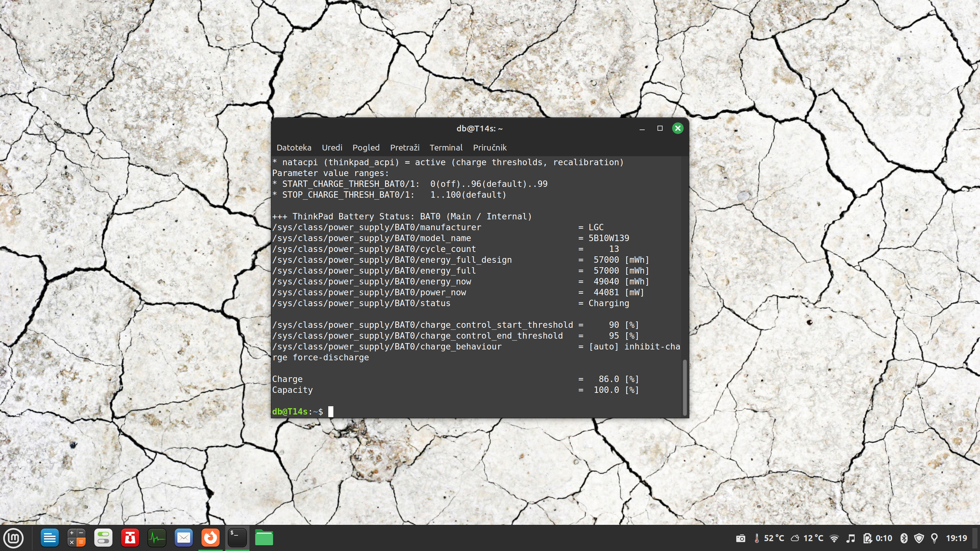This screenshot has width=980, height=551.
Task: Click the model_name value 5B10W139
Action: 609,238
